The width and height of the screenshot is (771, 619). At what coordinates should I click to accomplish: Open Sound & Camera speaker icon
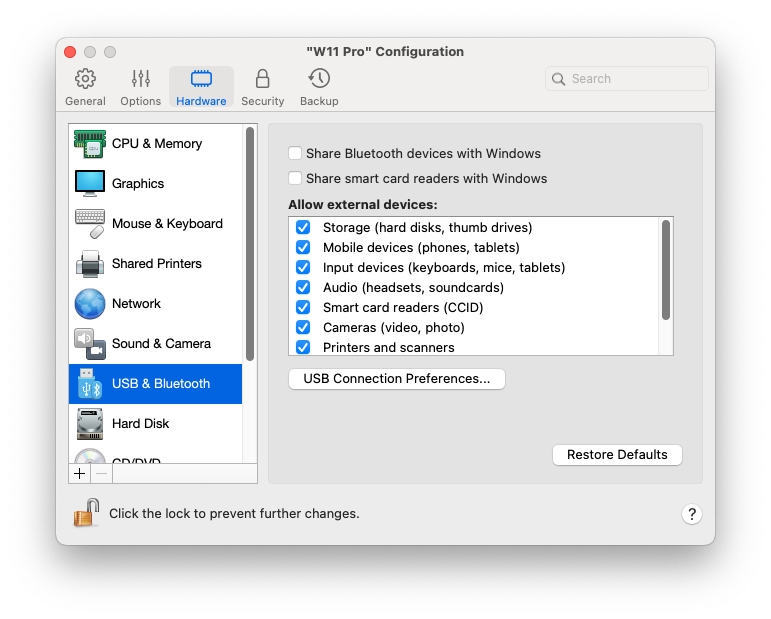(90, 344)
